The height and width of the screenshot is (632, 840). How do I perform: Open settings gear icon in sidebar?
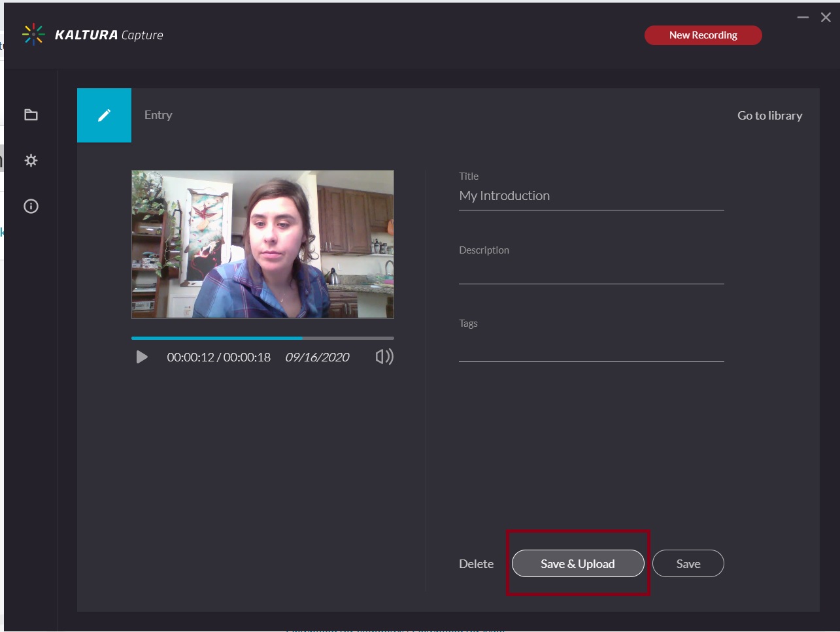pos(31,161)
